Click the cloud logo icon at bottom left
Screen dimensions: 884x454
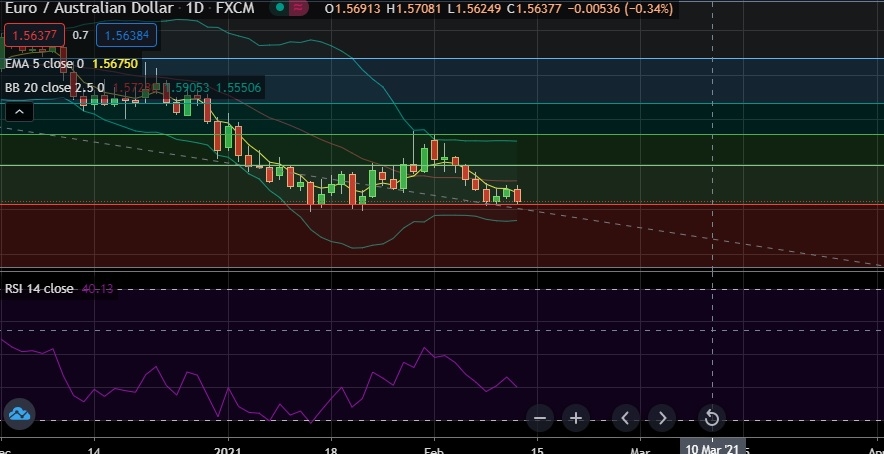point(20,413)
